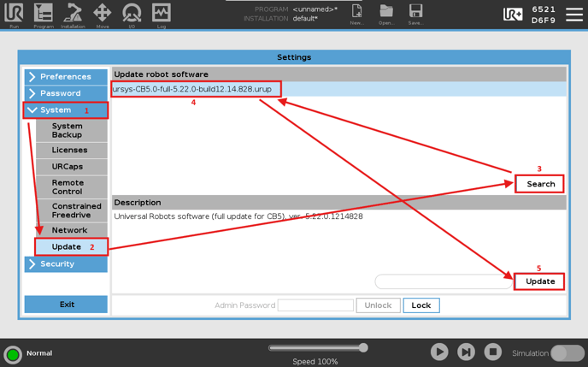
Task: Expand the Preferences section
Action: [x=66, y=76]
